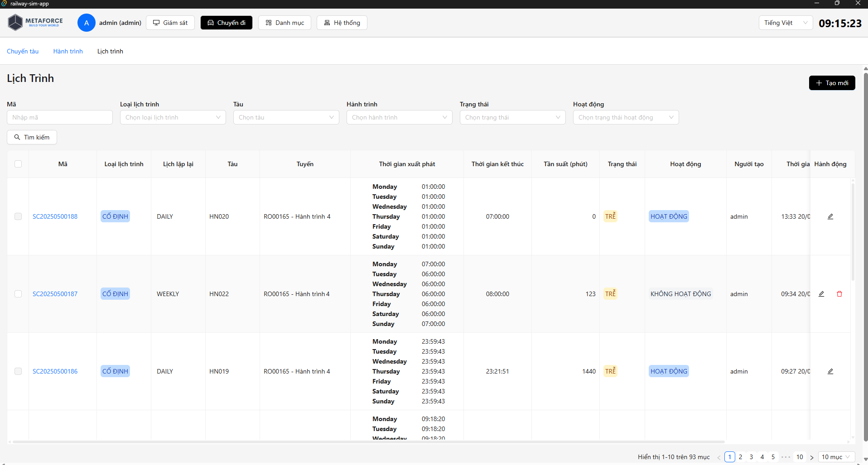Open the Loại lịch trình dropdown filter
The image size is (868, 465).
click(x=173, y=117)
